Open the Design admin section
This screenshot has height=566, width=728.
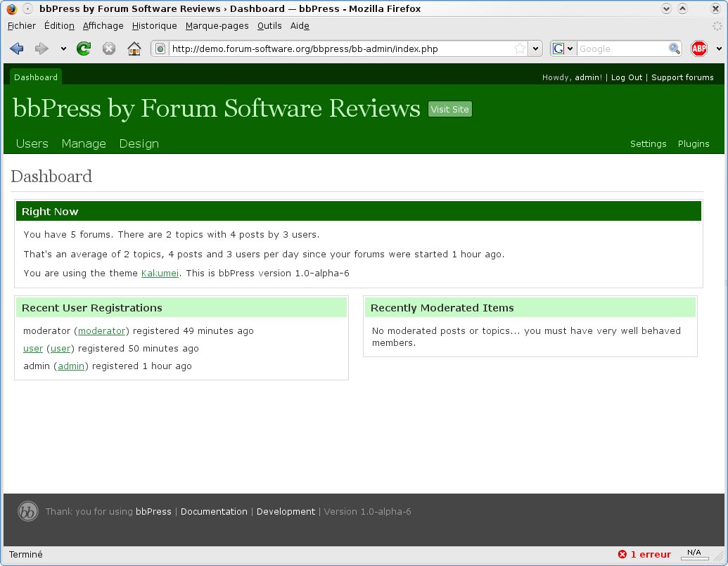point(139,144)
